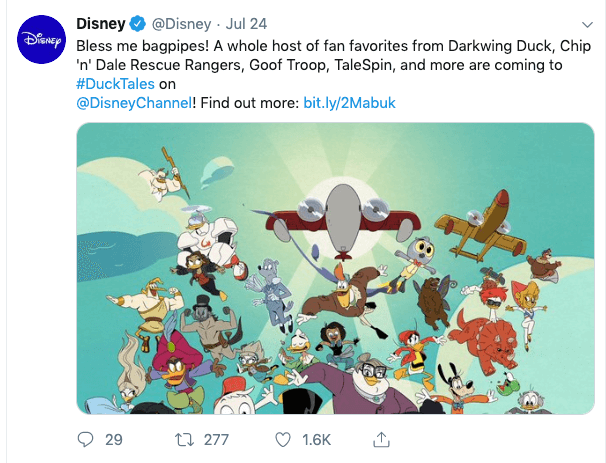The width and height of the screenshot is (606, 463).
Task: Like the tweet with the heart icon
Action: pos(283,440)
